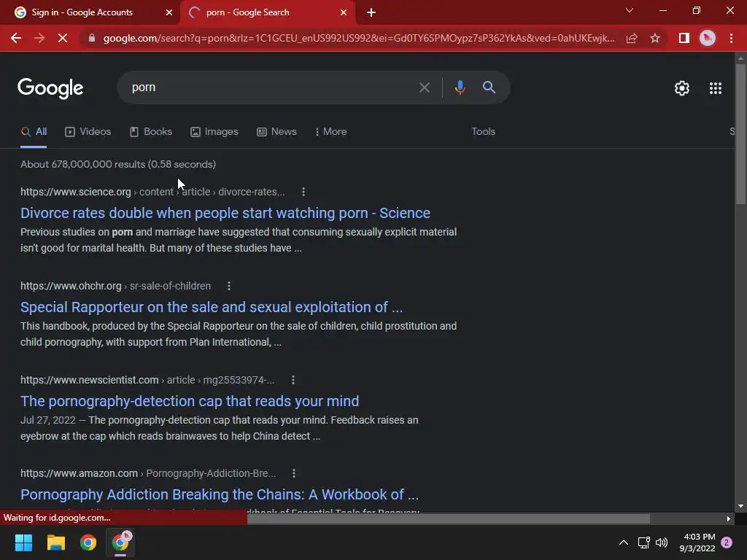This screenshot has height=560, width=747.
Task: Open pornography-detection cap article link
Action: coord(190,401)
